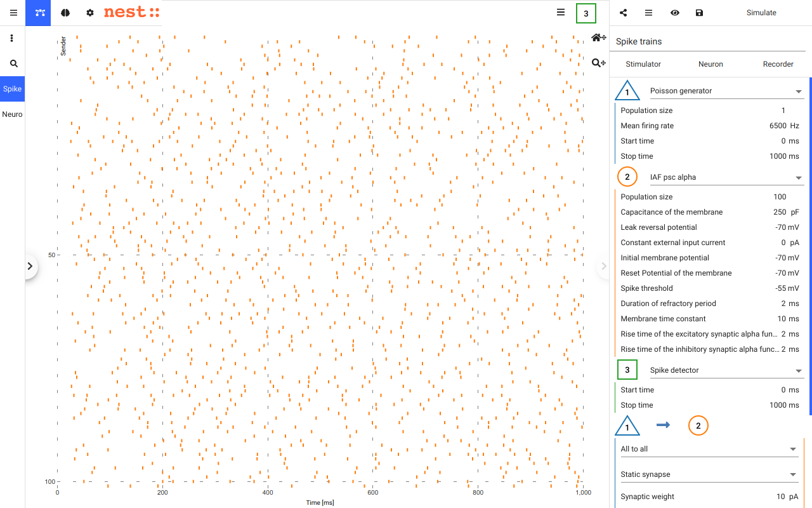This screenshot has width=812, height=508.
Task: Edit Constant external input current value
Action: point(783,243)
